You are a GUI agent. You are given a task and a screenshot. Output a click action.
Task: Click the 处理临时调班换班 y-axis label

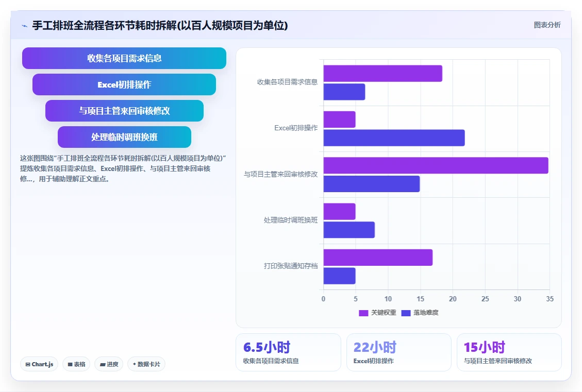[291, 220]
